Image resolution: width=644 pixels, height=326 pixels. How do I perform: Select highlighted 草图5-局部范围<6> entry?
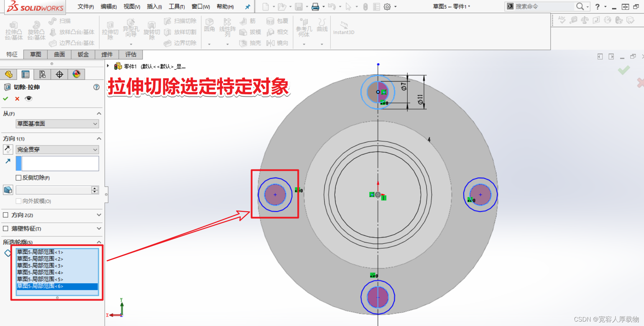tap(57, 286)
